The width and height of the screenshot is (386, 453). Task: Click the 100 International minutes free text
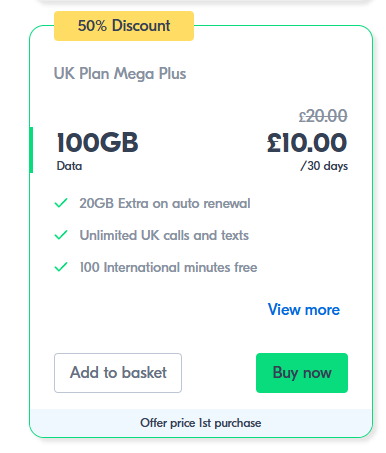[168, 267]
